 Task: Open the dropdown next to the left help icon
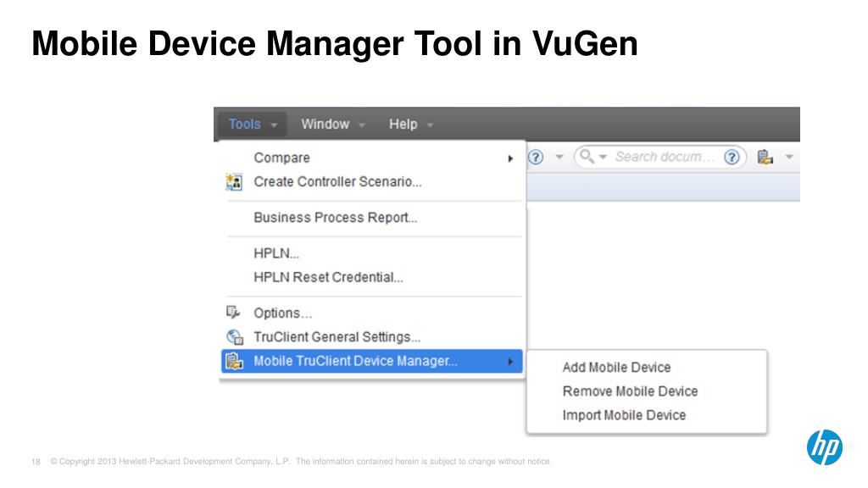point(559,157)
